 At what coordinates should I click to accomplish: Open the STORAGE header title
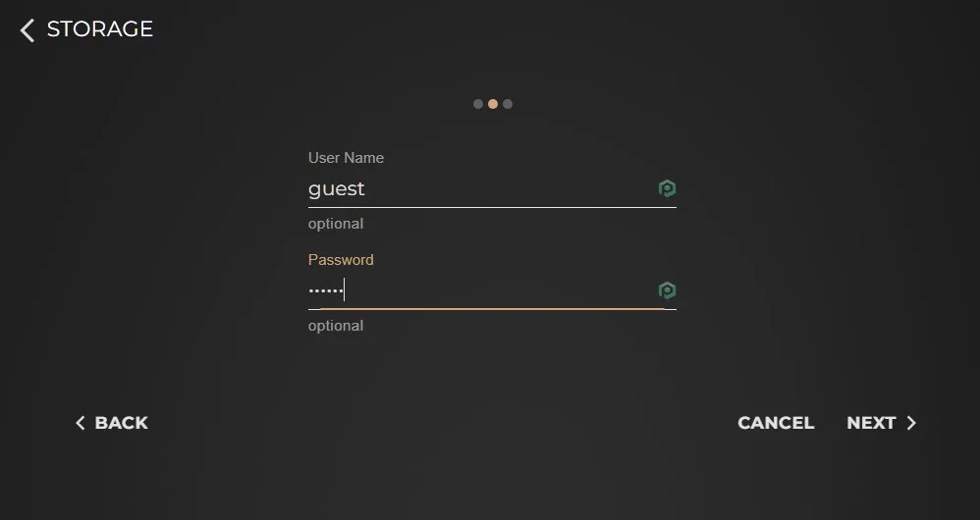pyautogui.click(x=100, y=28)
